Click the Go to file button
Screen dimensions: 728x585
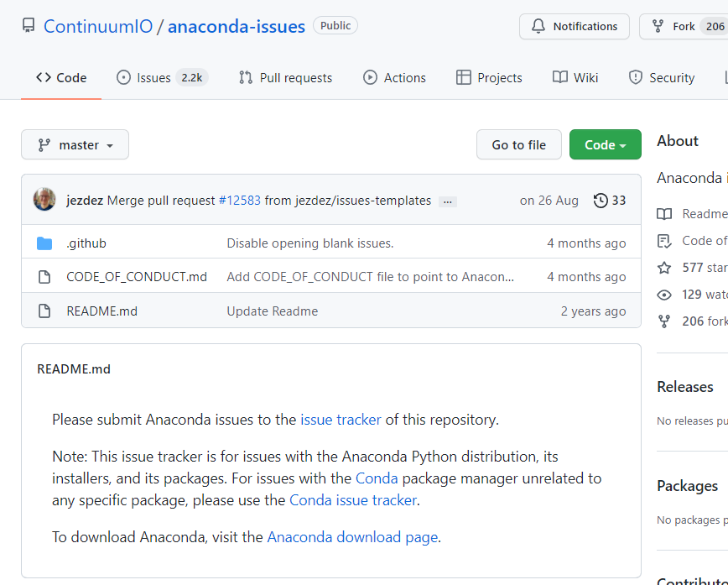point(518,144)
